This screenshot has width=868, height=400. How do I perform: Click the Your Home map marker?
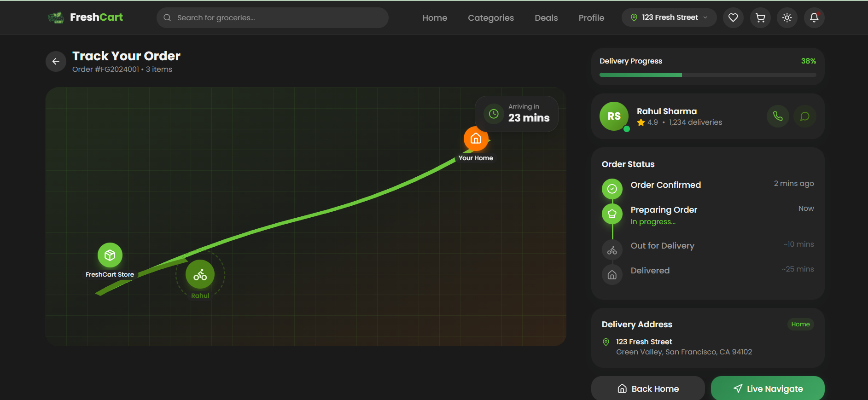pyautogui.click(x=476, y=139)
